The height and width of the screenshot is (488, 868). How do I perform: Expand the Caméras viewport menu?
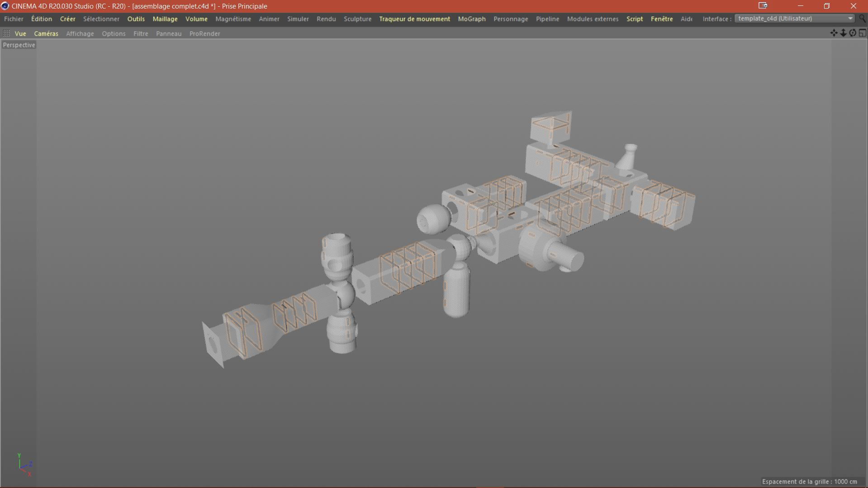46,33
